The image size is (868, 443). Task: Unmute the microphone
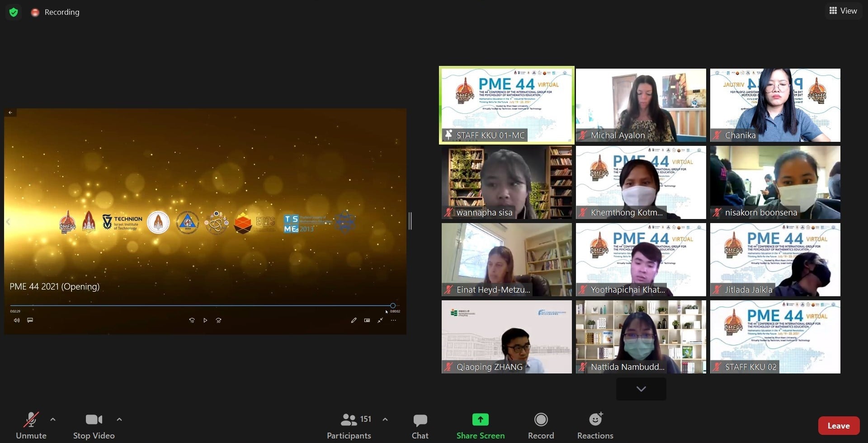click(x=31, y=425)
